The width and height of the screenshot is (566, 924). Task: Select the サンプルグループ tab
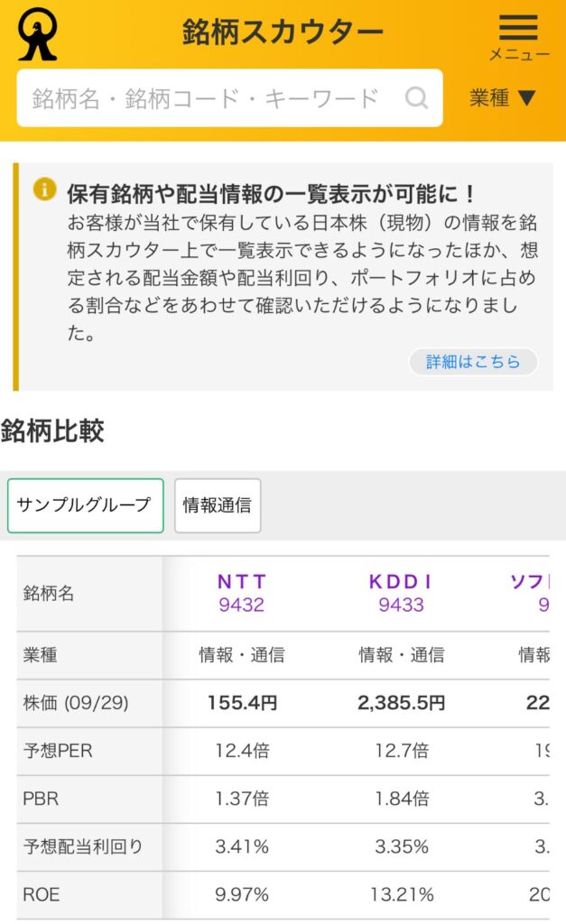click(x=85, y=505)
